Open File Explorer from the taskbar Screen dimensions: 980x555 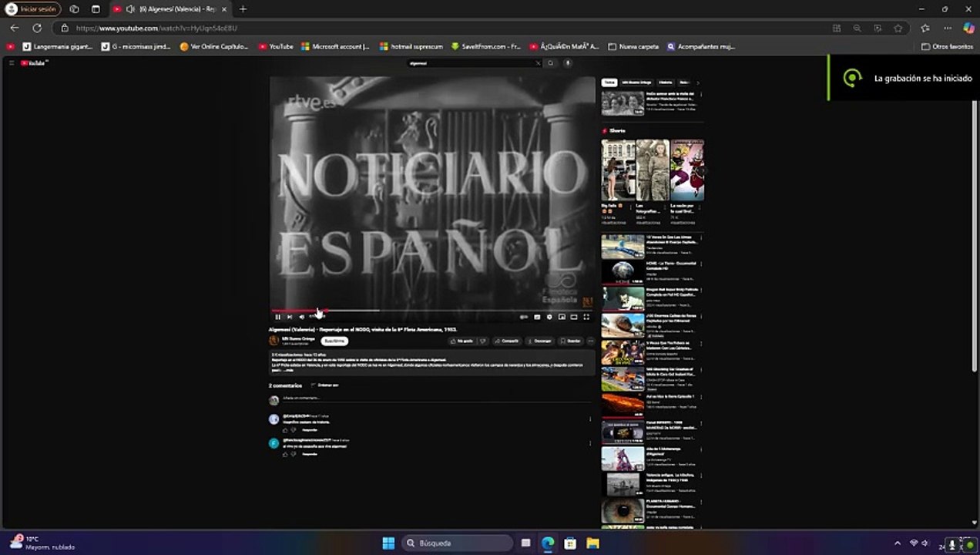pyautogui.click(x=592, y=543)
